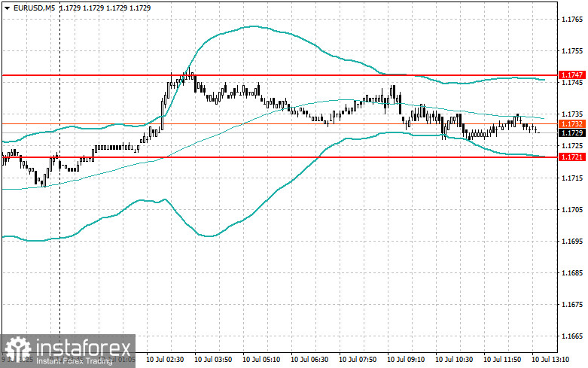Select the 1.1765 price axis value
The height and width of the screenshot is (368, 588).
point(572,19)
